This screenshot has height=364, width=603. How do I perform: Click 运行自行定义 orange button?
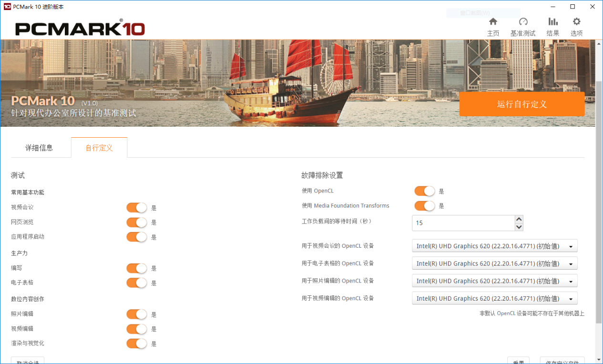pos(522,104)
